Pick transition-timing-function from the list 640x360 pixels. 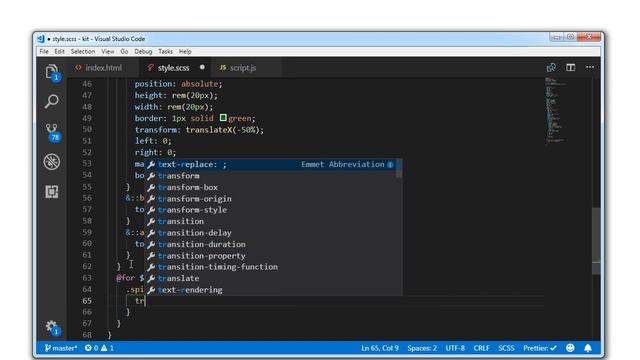(x=270, y=267)
